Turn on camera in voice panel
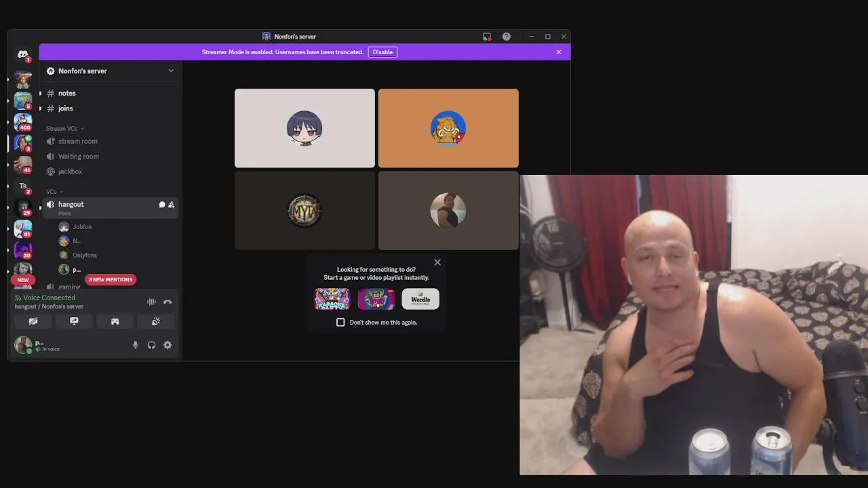This screenshot has height=488, width=868. tap(33, 321)
